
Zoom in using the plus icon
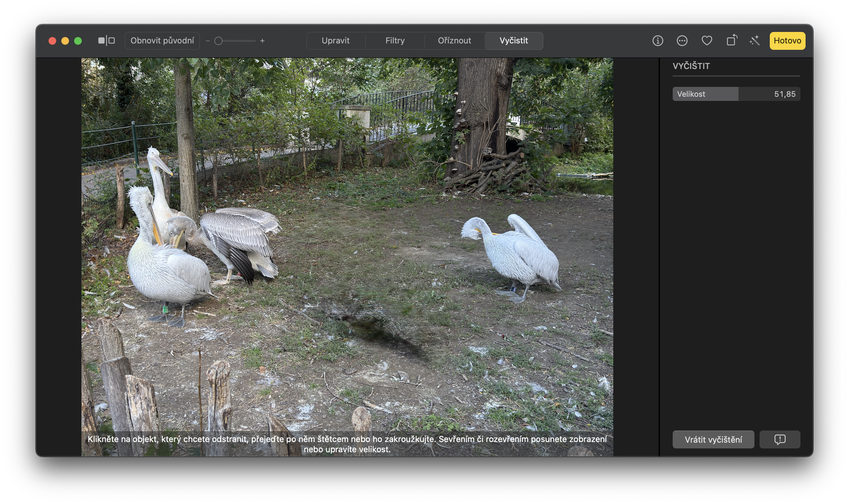point(262,41)
